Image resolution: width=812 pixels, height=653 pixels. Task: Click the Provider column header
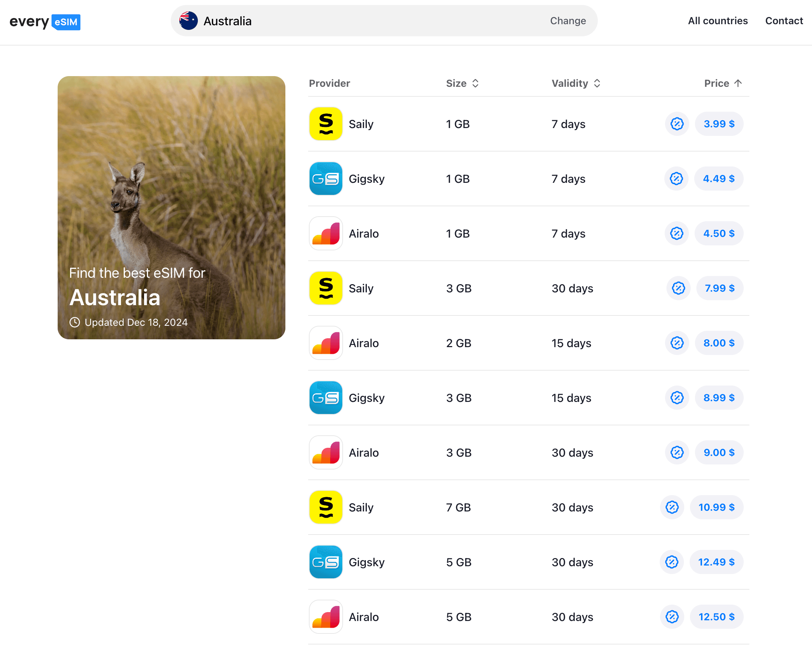tap(329, 83)
